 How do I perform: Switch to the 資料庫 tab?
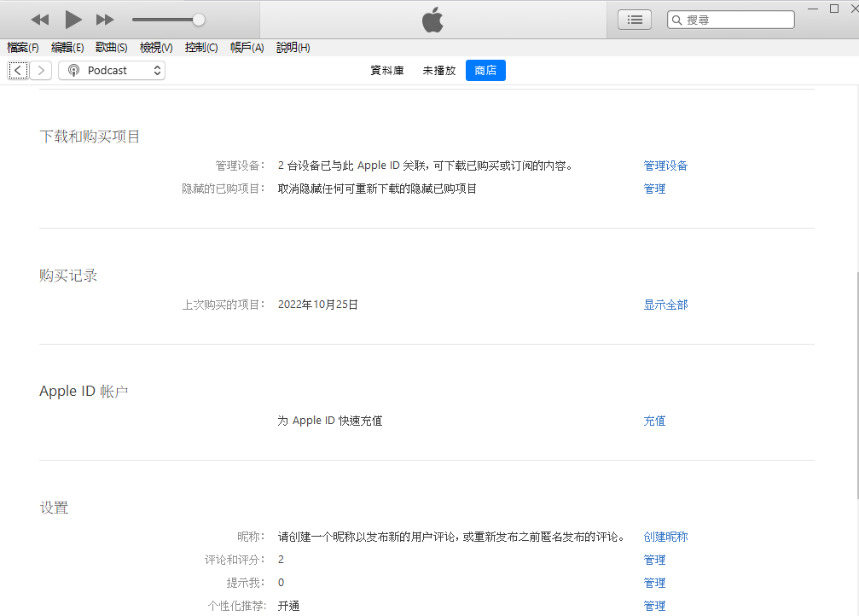(387, 71)
